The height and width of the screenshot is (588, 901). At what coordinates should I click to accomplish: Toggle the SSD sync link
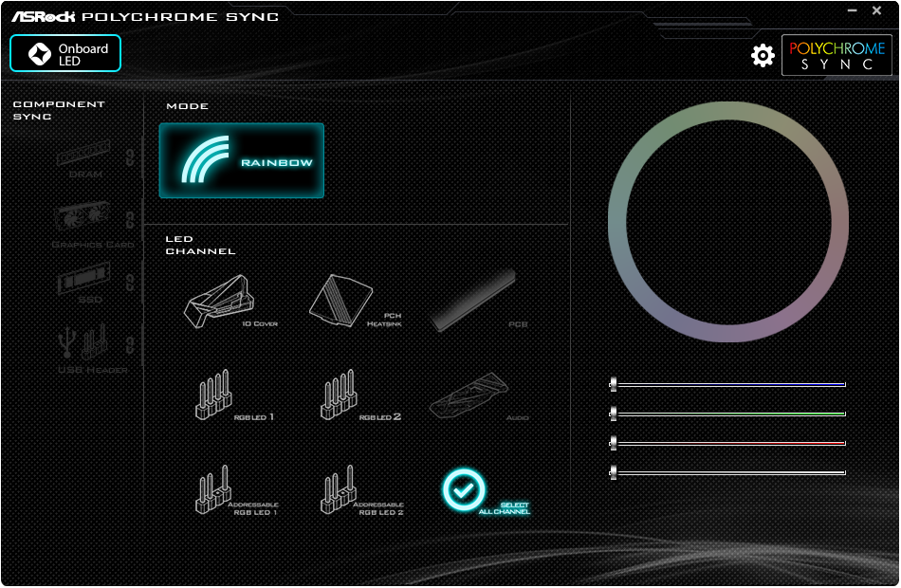click(131, 283)
